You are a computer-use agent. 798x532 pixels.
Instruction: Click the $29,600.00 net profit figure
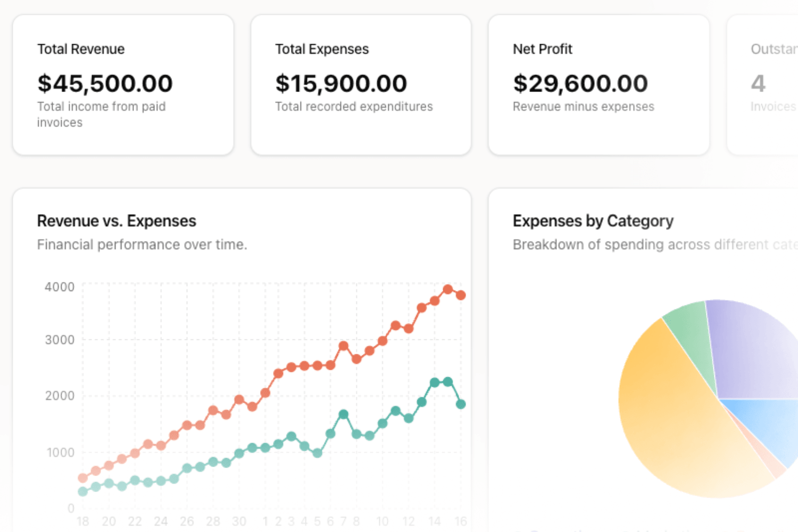pyautogui.click(x=580, y=84)
